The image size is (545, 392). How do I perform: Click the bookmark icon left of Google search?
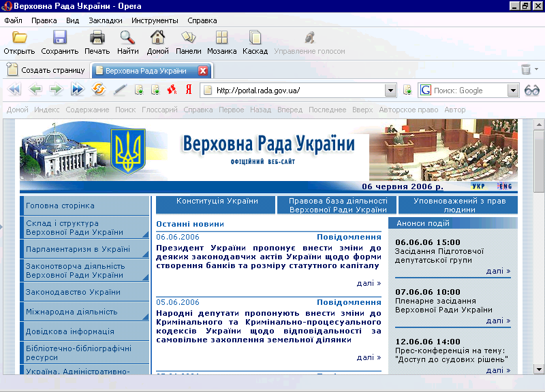(407, 91)
